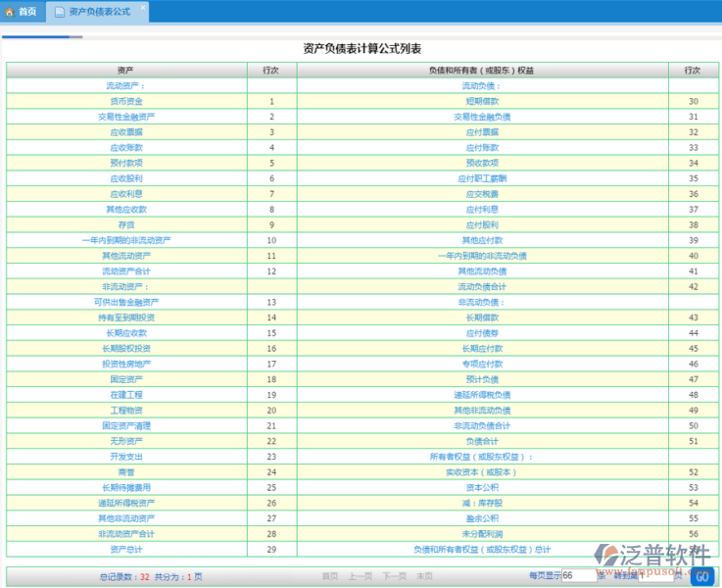Click the 开发支出 link
This screenshot has width=722, height=588.
pyautogui.click(x=126, y=457)
